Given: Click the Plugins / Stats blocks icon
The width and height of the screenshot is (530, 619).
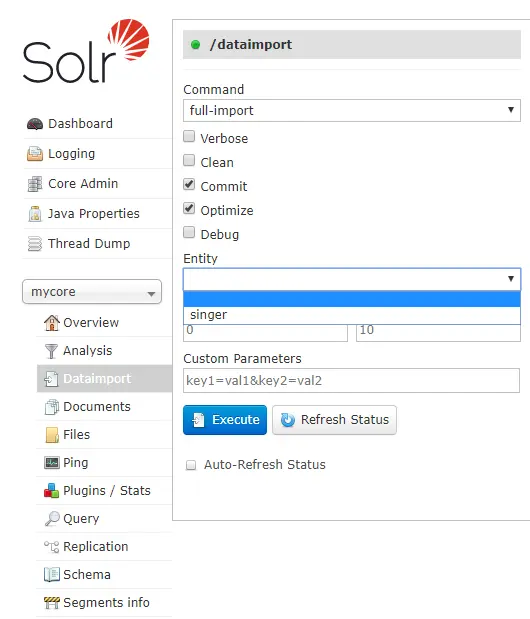Looking at the screenshot, I should point(52,491).
